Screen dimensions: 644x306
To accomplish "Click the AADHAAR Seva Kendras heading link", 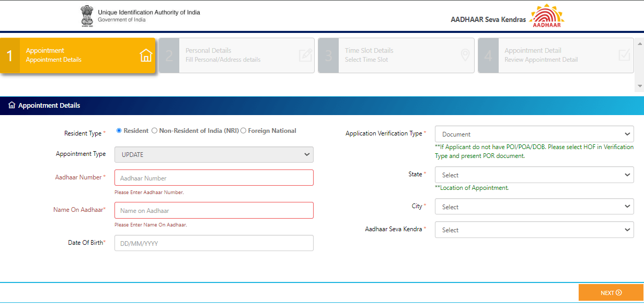I will [x=488, y=19].
